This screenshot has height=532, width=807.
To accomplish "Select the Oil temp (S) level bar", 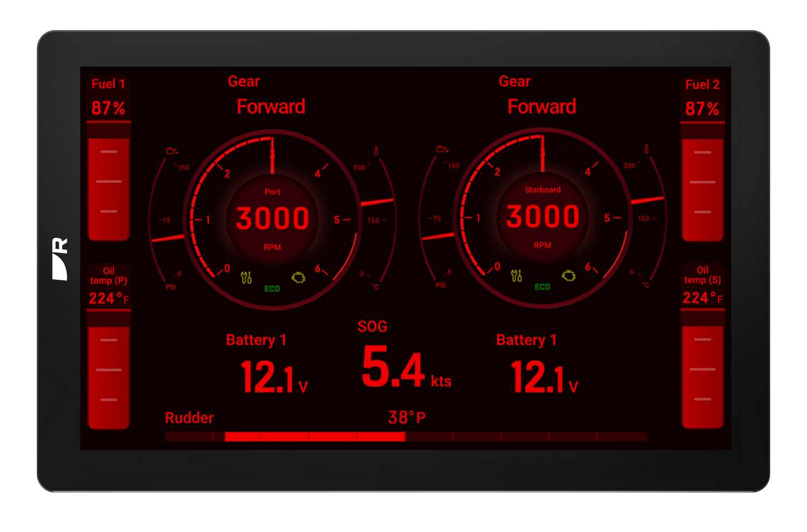I will 703,369.
